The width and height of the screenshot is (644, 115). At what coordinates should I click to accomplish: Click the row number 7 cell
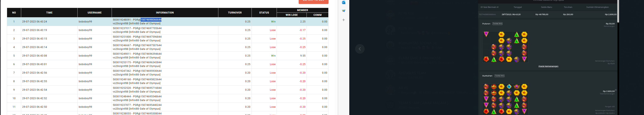click(x=14, y=73)
